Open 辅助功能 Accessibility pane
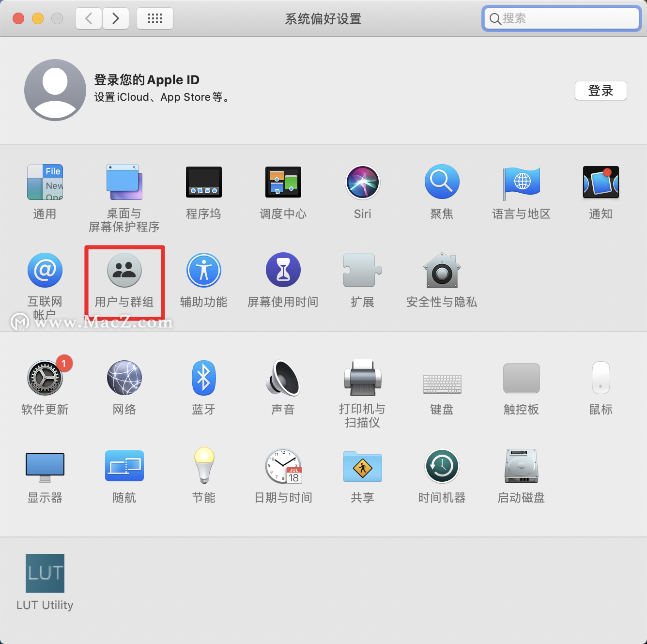The width and height of the screenshot is (647, 644). point(204,270)
